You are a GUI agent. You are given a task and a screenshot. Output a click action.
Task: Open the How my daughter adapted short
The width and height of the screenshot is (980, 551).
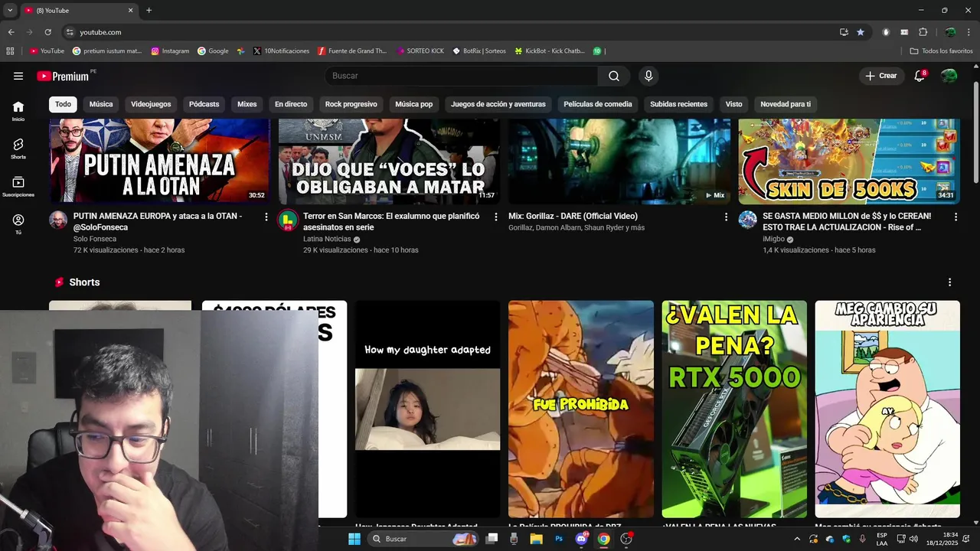click(x=427, y=409)
